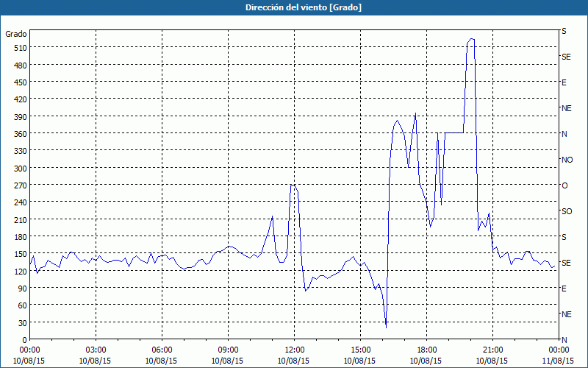This screenshot has width=588, height=368.
Task: Click the "N" compass label level with 360
Action: pos(564,134)
